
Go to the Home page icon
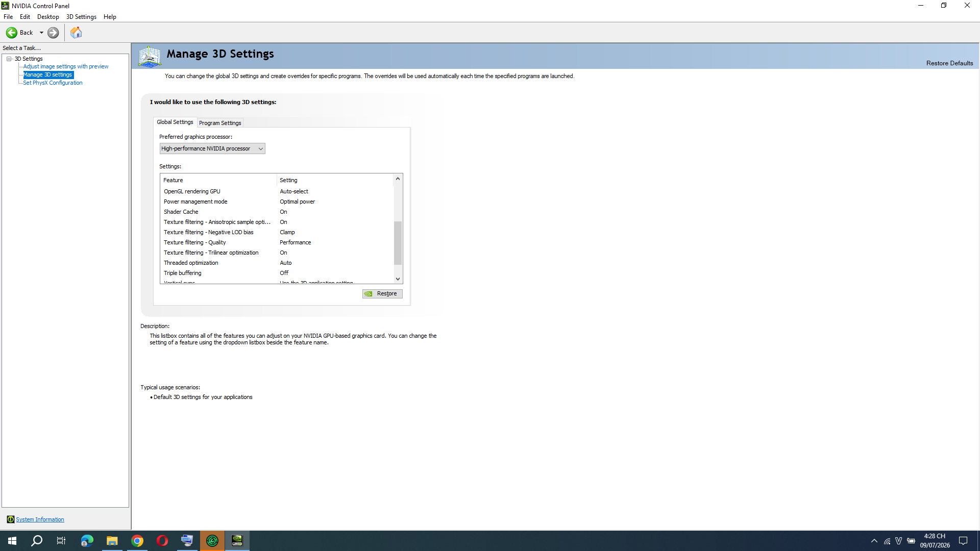pyautogui.click(x=76, y=33)
